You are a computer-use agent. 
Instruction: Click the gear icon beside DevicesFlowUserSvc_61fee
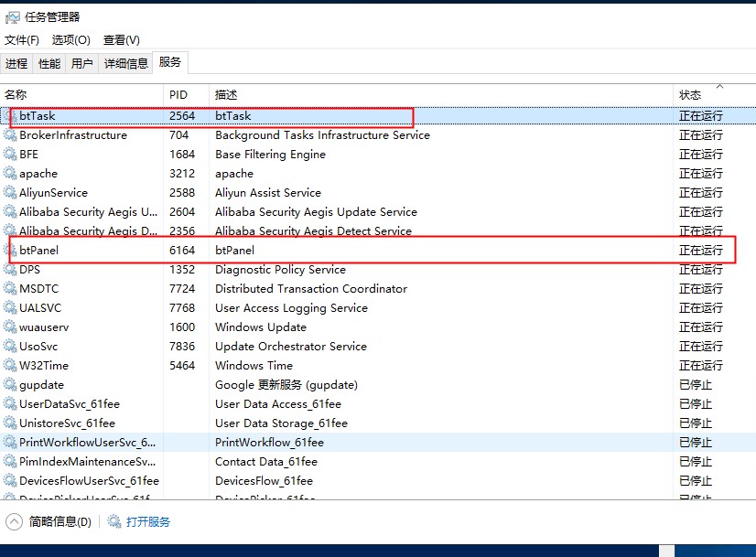(x=10, y=481)
